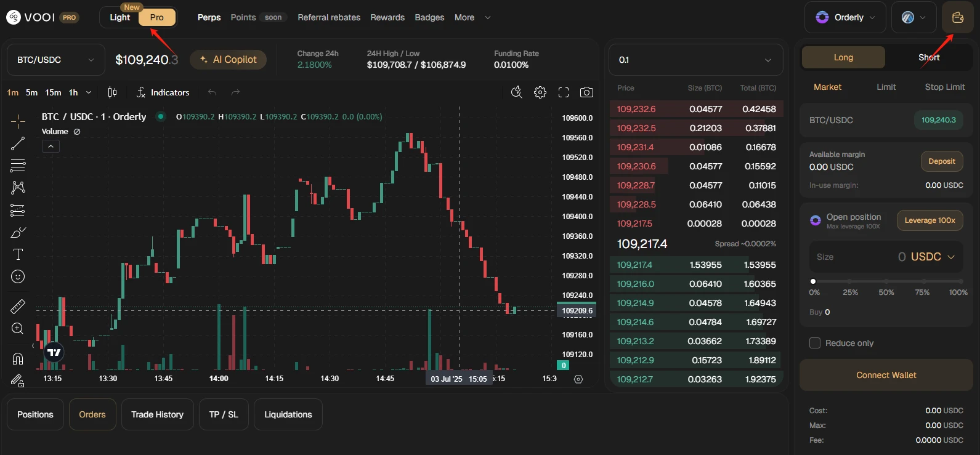Open the 0.1 order book grouping dropdown

695,60
